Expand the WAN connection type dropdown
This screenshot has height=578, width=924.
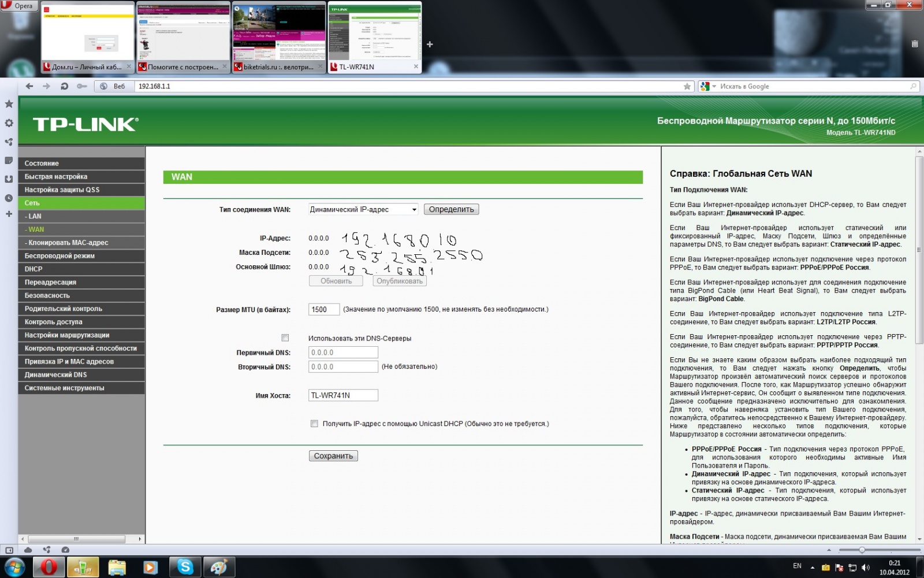363,210
